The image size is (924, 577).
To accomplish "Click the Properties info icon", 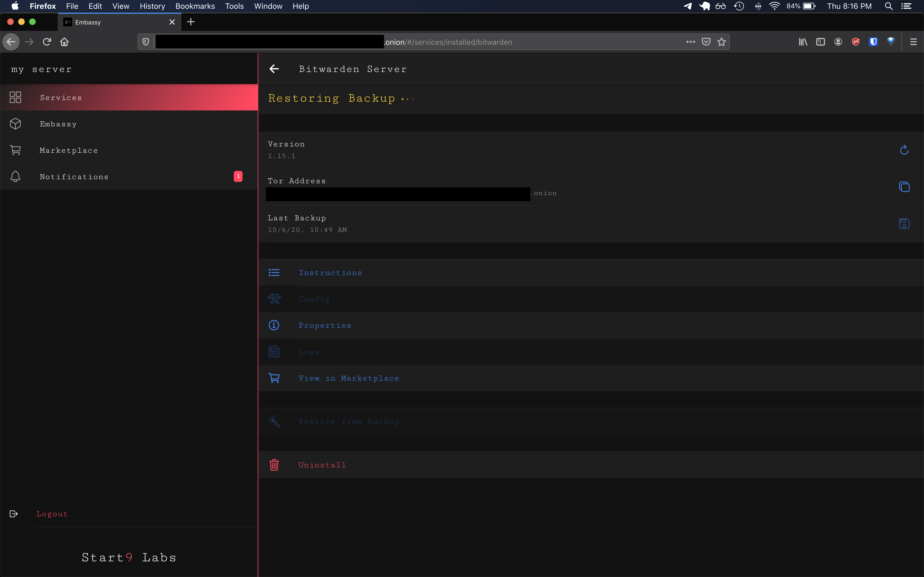I will [274, 325].
